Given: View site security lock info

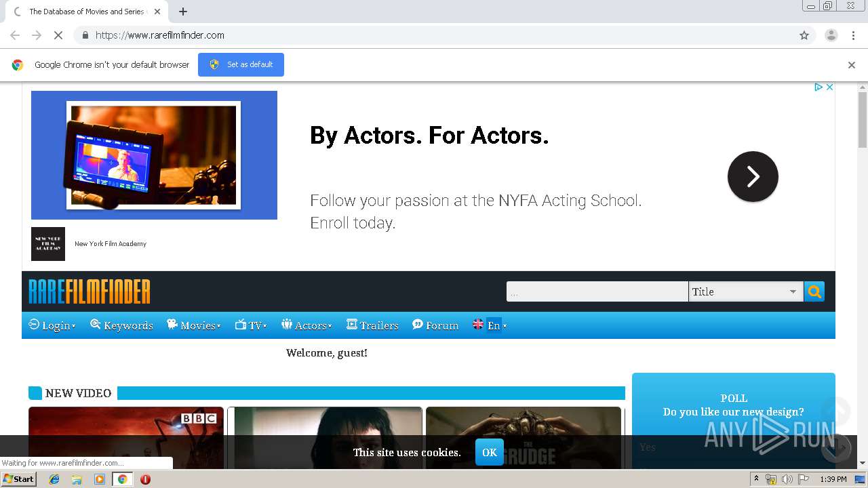Looking at the screenshot, I should pyautogui.click(x=85, y=35).
